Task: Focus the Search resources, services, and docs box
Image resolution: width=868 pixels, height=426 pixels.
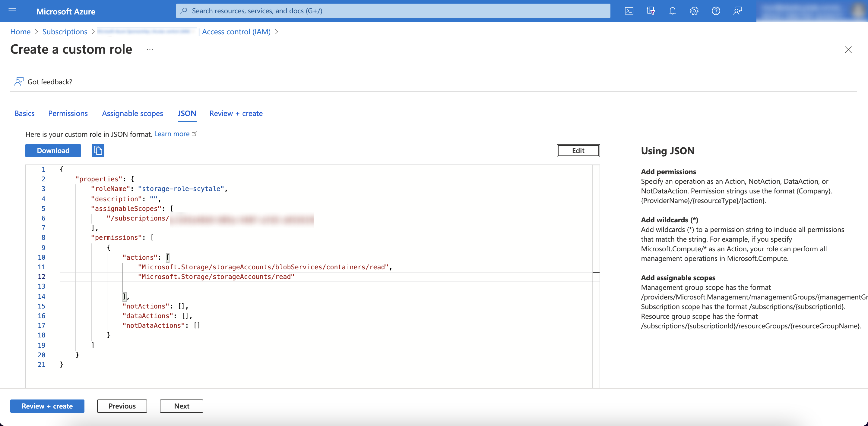Action: pos(393,11)
